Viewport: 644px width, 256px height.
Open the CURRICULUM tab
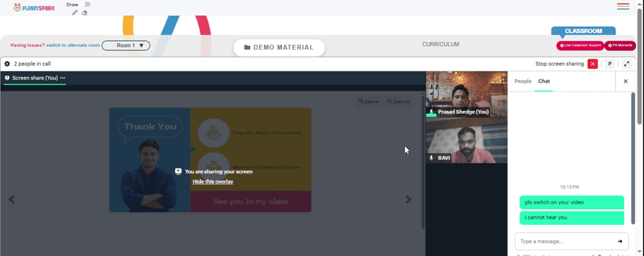[440, 44]
